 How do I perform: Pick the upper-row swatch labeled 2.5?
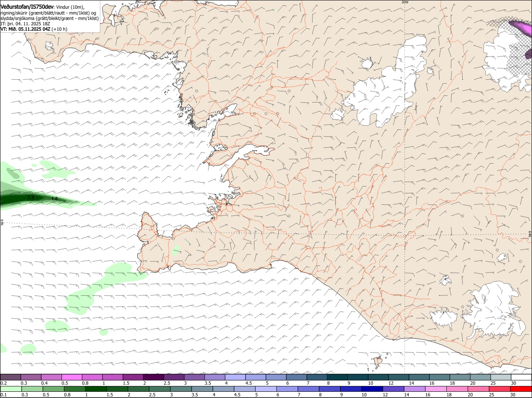[173, 377]
